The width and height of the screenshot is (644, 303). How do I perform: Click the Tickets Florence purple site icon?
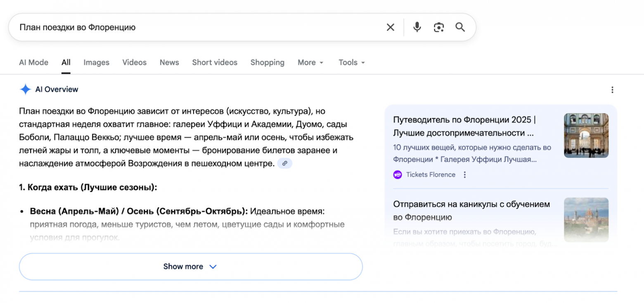coord(398,174)
